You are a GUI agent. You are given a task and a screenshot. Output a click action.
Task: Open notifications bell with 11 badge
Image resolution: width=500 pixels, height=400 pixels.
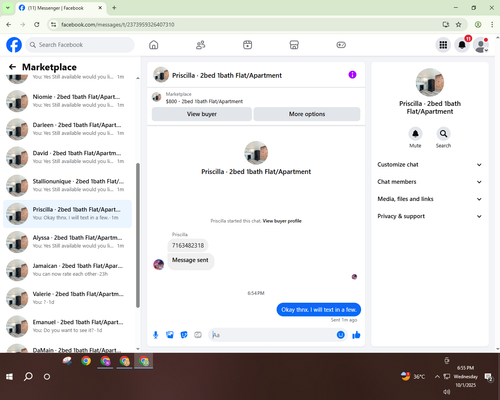pyautogui.click(x=462, y=45)
